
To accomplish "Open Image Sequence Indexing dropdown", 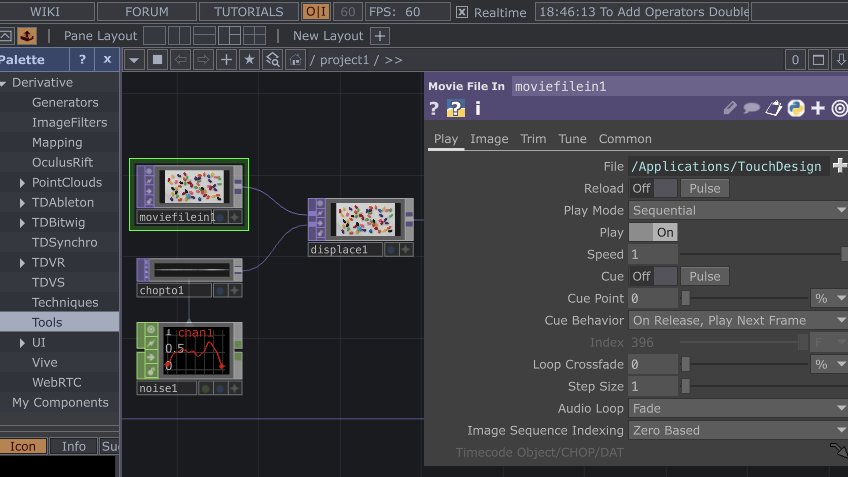I will coord(738,430).
